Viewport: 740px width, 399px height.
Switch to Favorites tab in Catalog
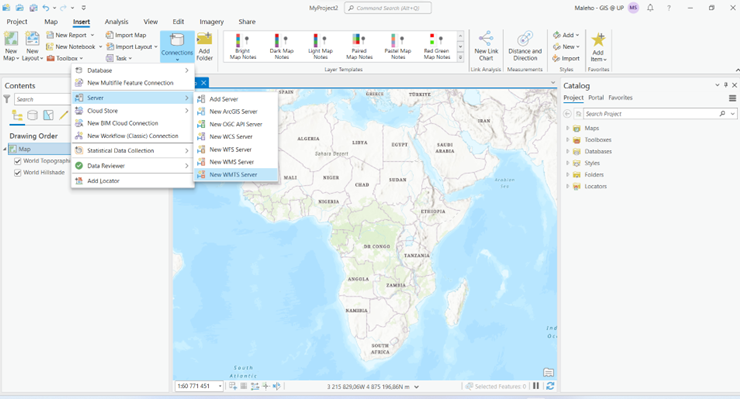(x=620, y=98)
